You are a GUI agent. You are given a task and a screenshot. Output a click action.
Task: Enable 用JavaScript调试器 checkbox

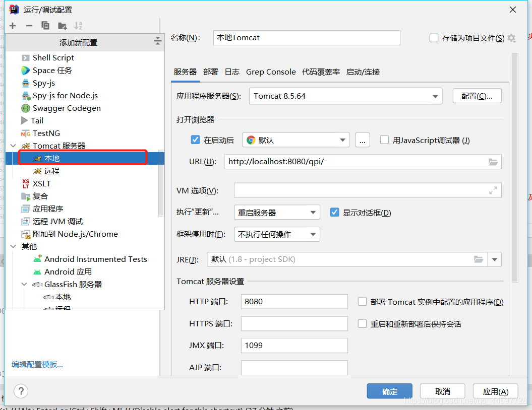point(384,140)
